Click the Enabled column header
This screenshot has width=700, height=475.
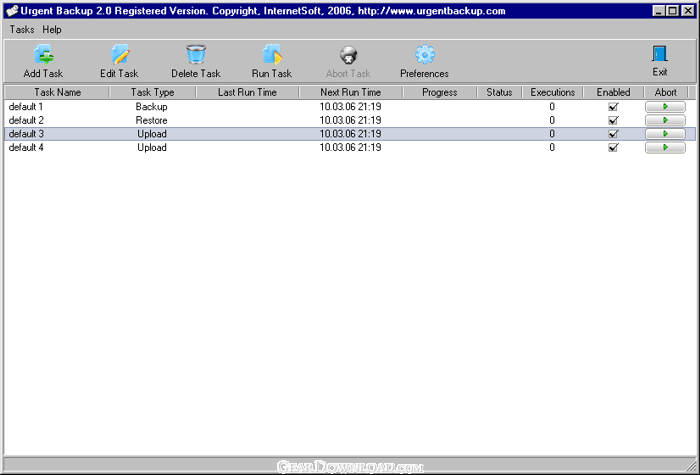(613, 92)
